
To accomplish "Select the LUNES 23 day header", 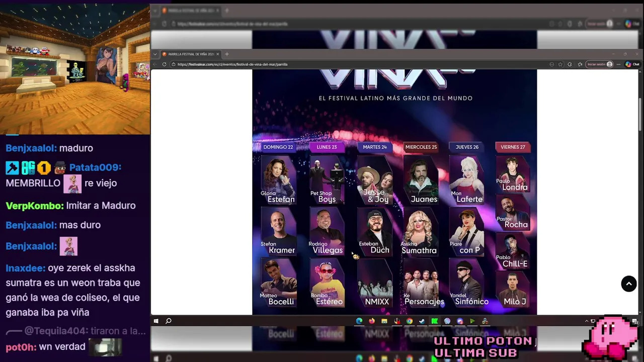I will (x=327, y=147).
